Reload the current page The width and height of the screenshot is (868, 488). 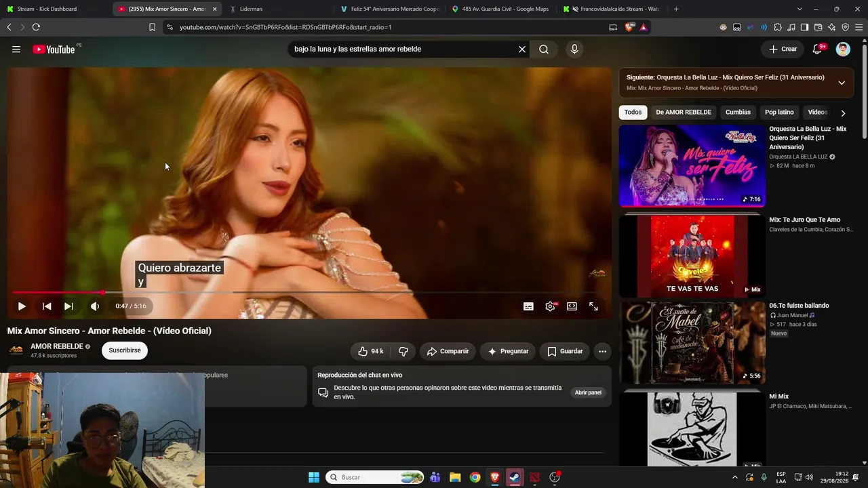coord(36,27)
